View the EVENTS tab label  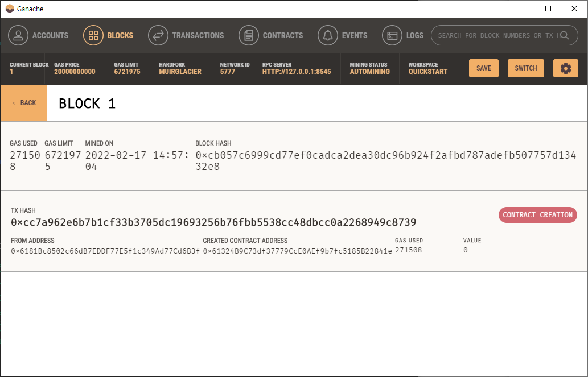pyautogui.click(x=355, y=35)
